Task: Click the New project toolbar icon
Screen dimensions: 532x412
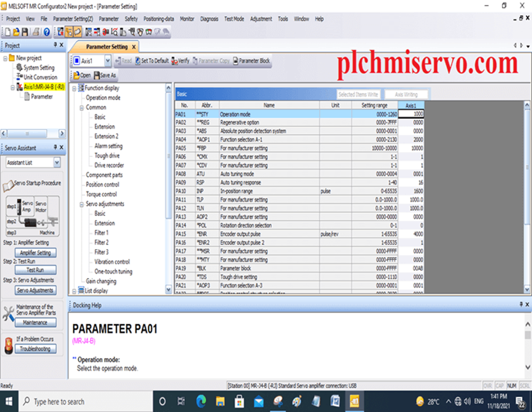Action: pyautogui.click(x=8, y=32)
